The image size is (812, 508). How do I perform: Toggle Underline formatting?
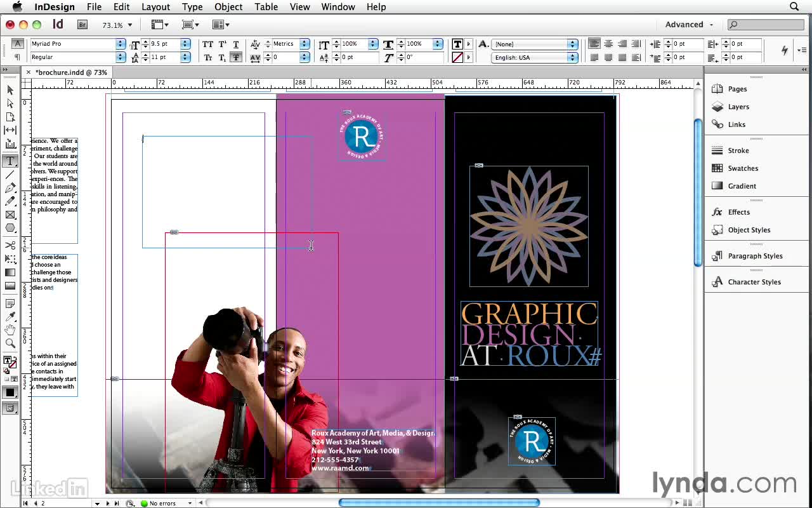(x=236, y=44)
